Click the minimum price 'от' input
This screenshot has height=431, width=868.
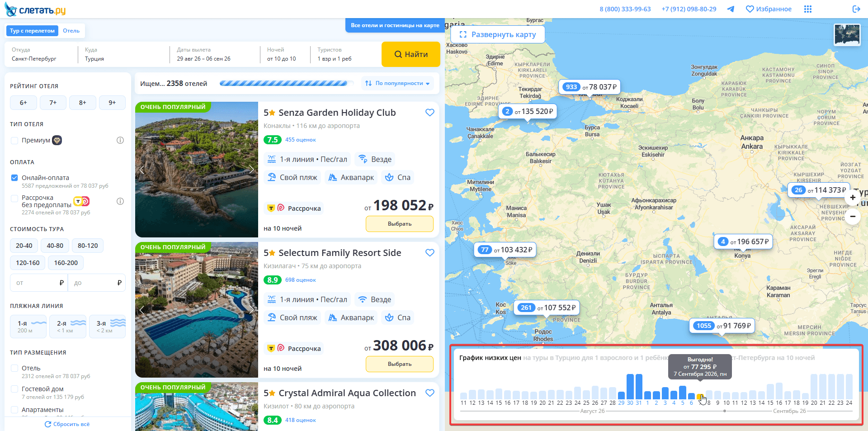39,283
